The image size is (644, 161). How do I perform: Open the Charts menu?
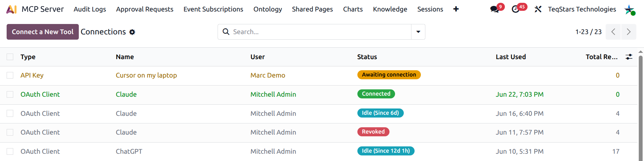353,9
